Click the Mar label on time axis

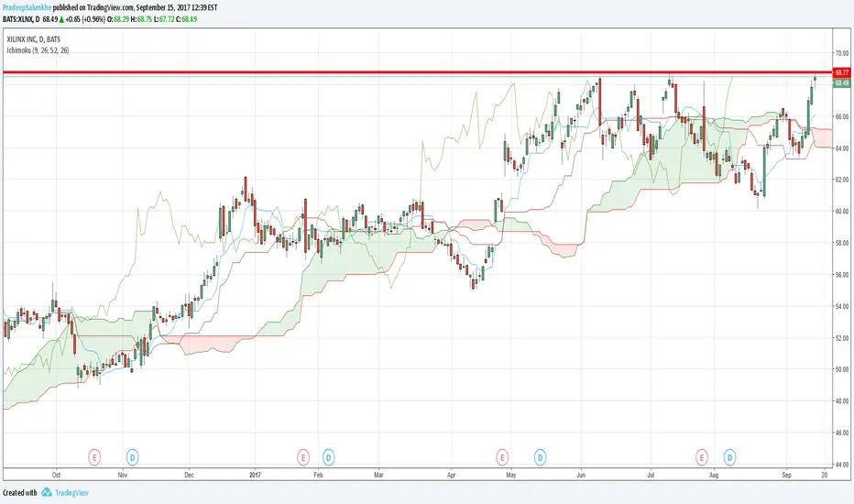pyautogui.click(x=378, y=475)
